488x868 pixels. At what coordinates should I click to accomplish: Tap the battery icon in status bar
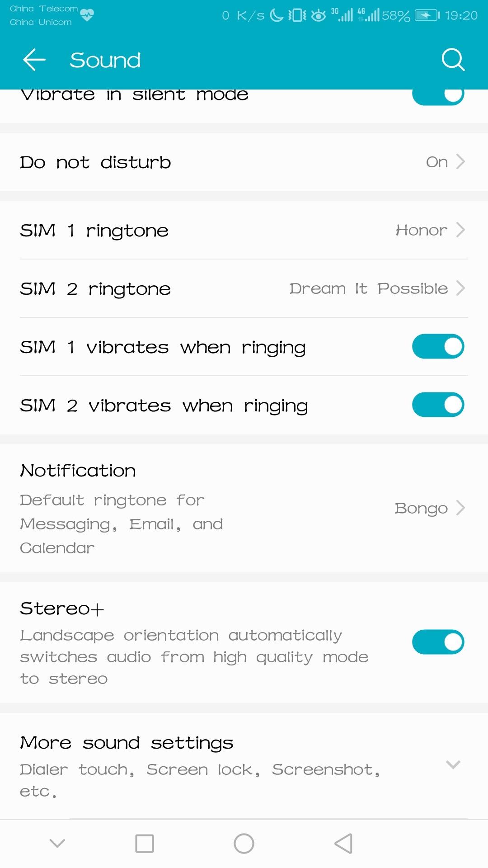427,16
